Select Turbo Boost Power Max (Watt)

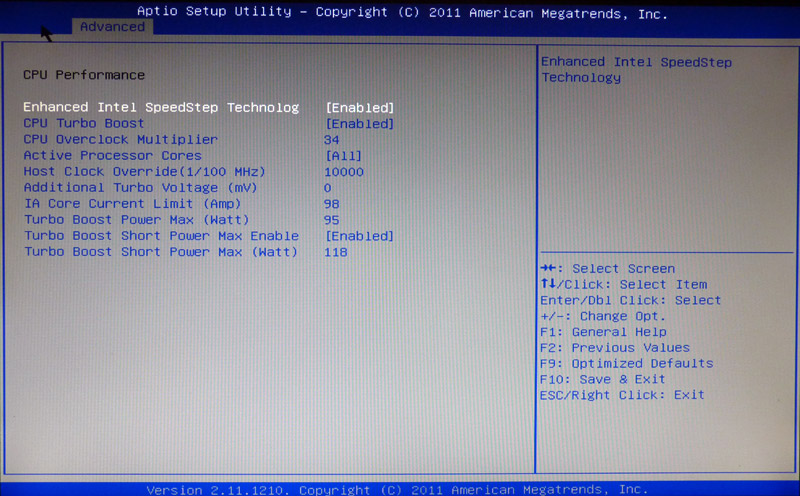137,220
